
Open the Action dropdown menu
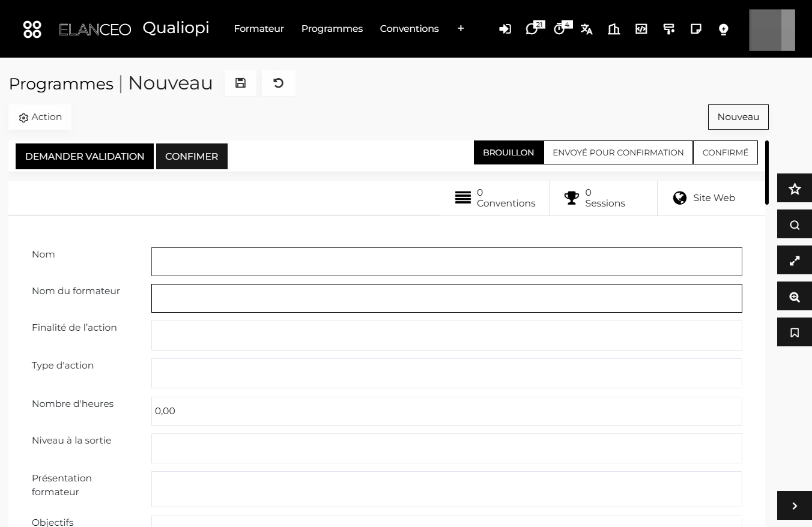click(40, 117)
